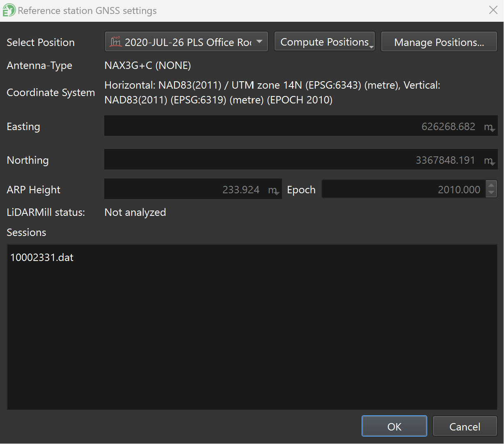Confirm settings with OK button
The width and height of the screenshot is (504, 444).
394,426
